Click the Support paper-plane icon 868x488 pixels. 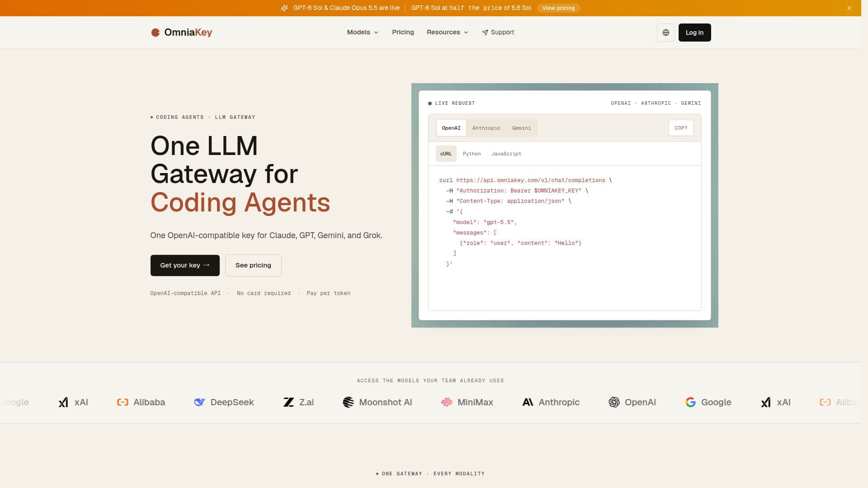(485, 33)
